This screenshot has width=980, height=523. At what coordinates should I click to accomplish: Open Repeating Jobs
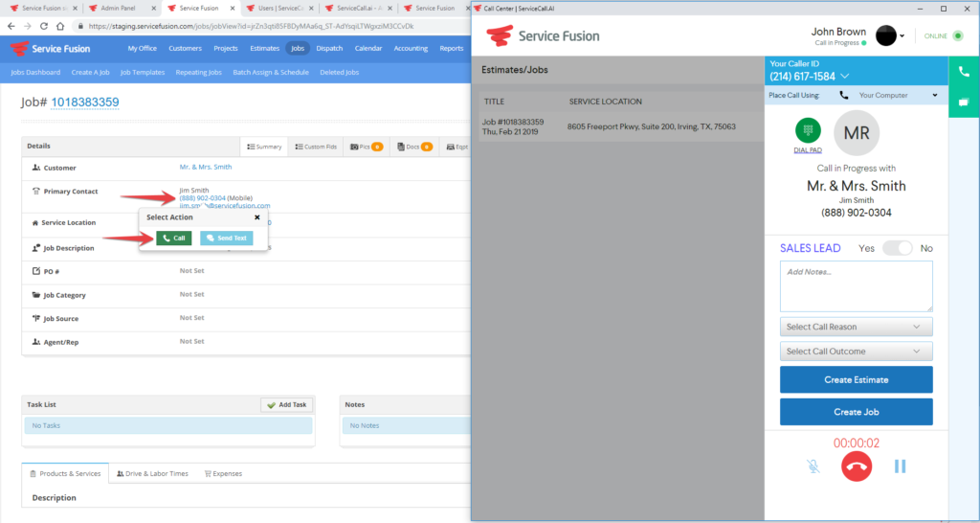pos(199,72)
